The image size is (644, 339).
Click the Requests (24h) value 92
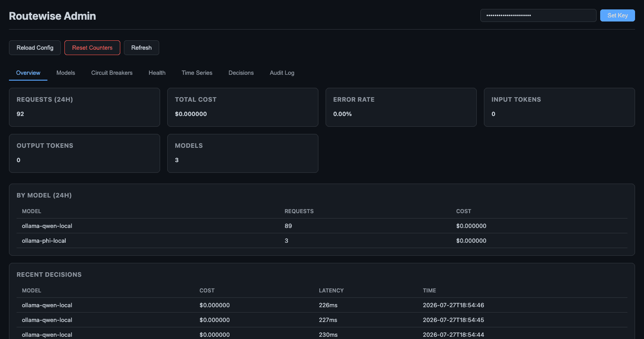tap(20, 114)
